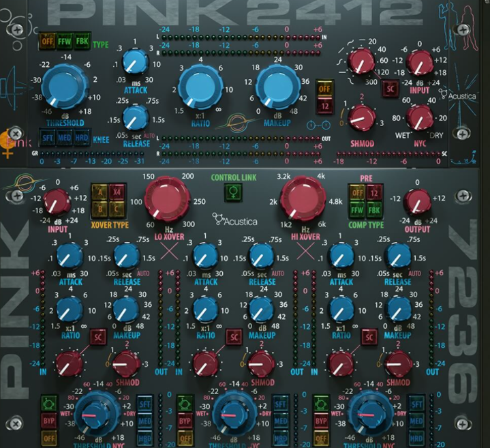Select the X4 crossover type
Screen dimensions: 490x448
pos(115,193)
